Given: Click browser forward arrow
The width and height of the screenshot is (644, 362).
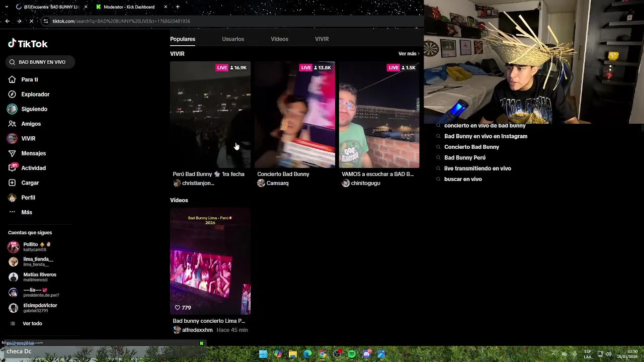Looking at the screenshot, I should click(x=19, y=21).
